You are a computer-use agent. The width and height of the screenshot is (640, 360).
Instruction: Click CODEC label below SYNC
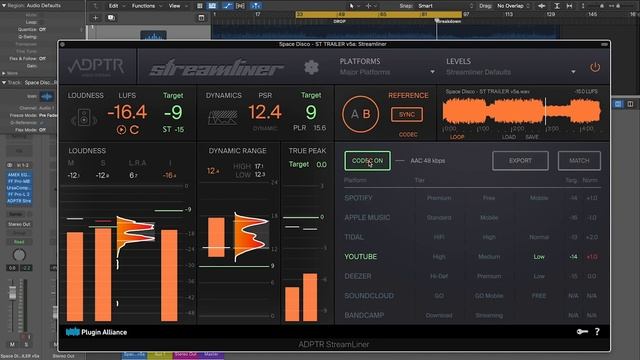408,134
